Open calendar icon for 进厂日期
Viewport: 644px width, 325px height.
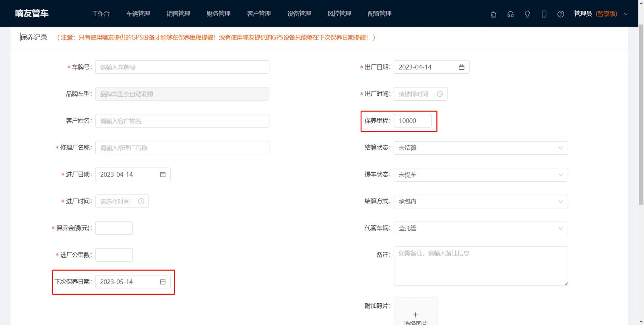(x=163, y=174)
